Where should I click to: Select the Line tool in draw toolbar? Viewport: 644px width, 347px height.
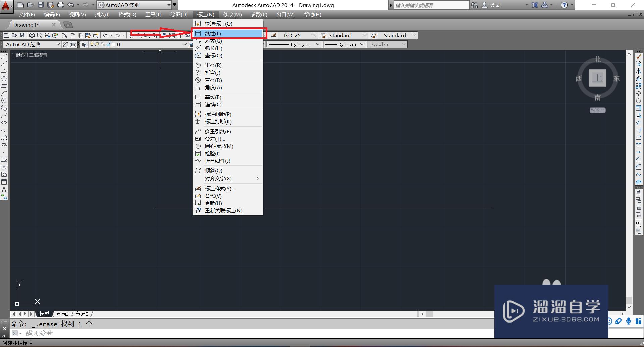tap(4, 56)
